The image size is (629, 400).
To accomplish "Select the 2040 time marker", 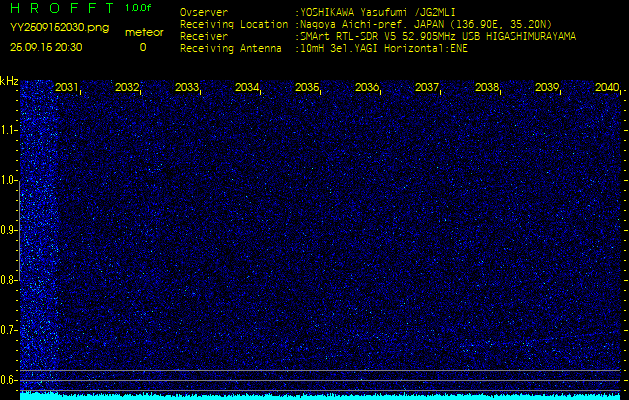I will (607, 88).
